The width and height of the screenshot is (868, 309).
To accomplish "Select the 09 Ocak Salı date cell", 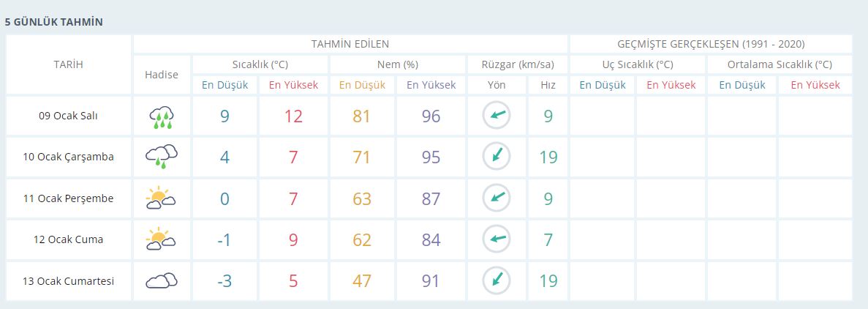I will (69, 116).
